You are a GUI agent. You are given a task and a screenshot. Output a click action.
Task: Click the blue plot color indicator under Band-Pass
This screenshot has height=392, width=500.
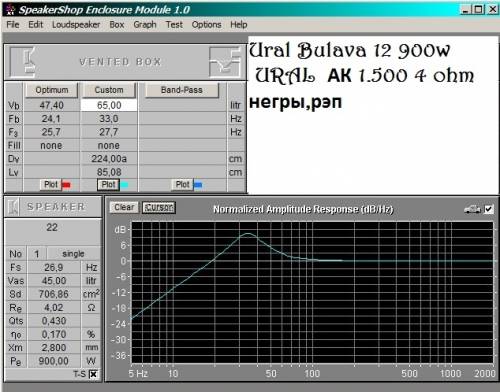198,185
